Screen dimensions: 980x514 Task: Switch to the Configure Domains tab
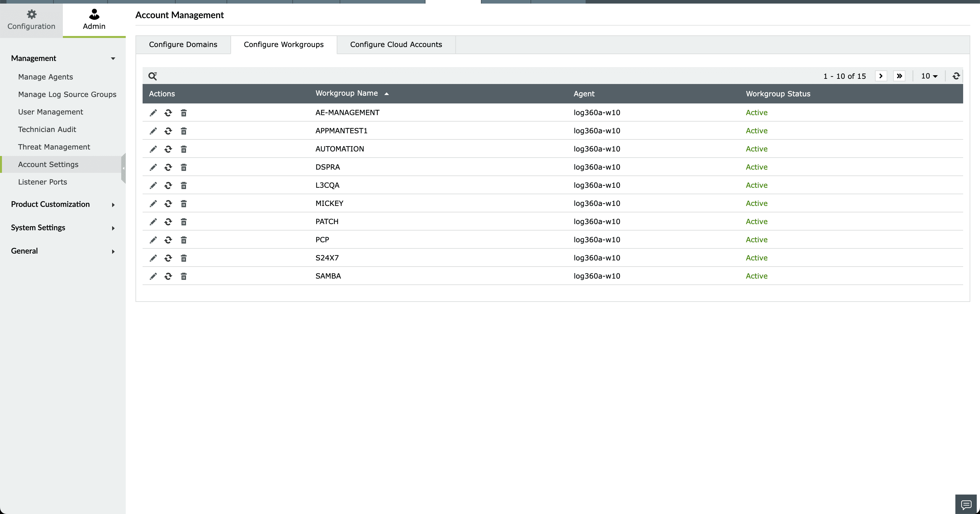[x=183, y=44]
